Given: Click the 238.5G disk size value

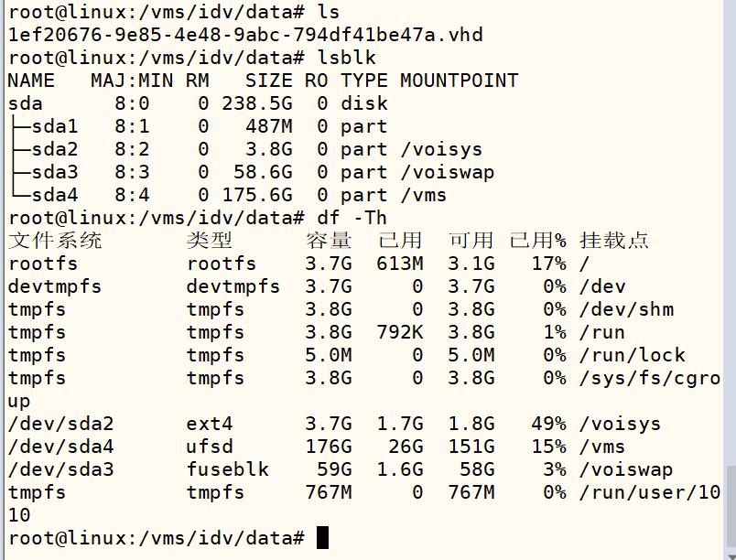Looking at the screenshot, I should coord(257,103).
